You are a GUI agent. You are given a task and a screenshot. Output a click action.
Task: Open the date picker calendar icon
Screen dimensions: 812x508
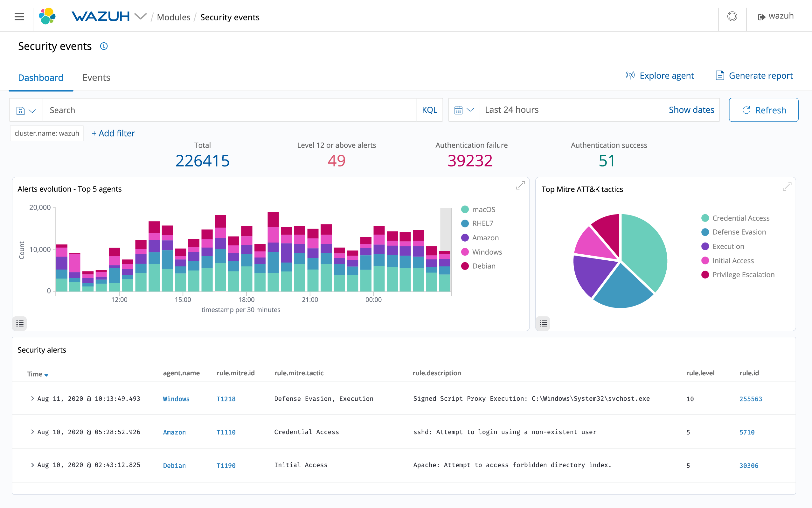(458, 109)
